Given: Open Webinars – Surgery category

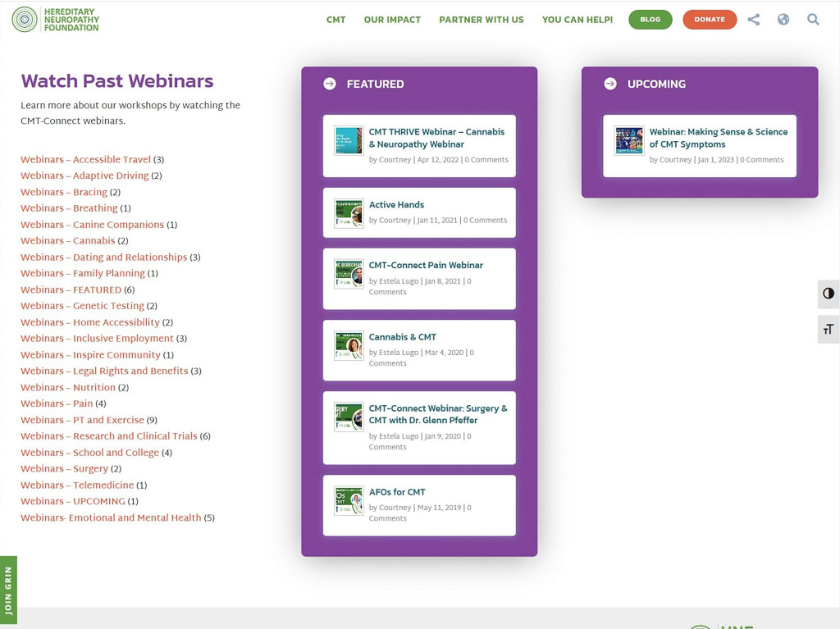Looking at the screenshot, I should click(64, 469).
